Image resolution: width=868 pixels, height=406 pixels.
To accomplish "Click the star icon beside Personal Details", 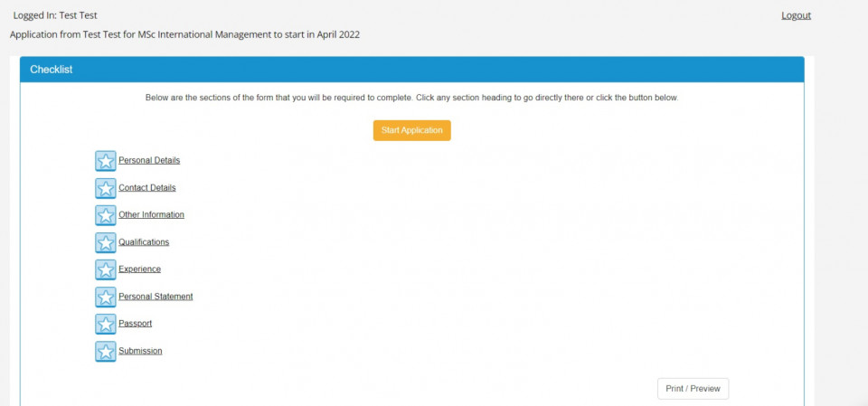I will click(105, 161).
